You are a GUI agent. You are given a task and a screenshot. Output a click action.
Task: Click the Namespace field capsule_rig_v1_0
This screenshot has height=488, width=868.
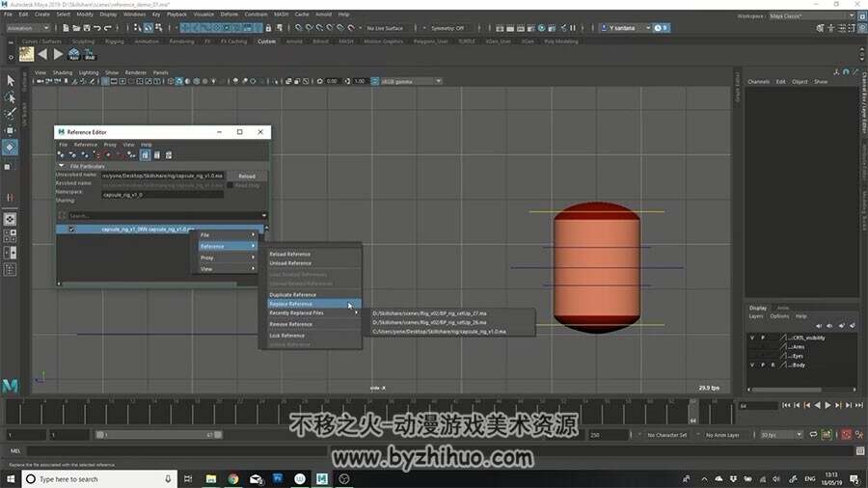tap(163, 195)
